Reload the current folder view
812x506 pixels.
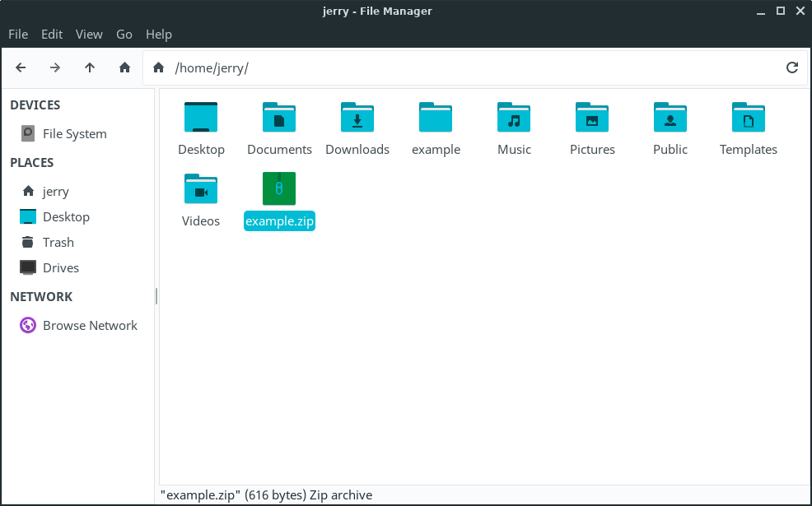pos(792,67)
